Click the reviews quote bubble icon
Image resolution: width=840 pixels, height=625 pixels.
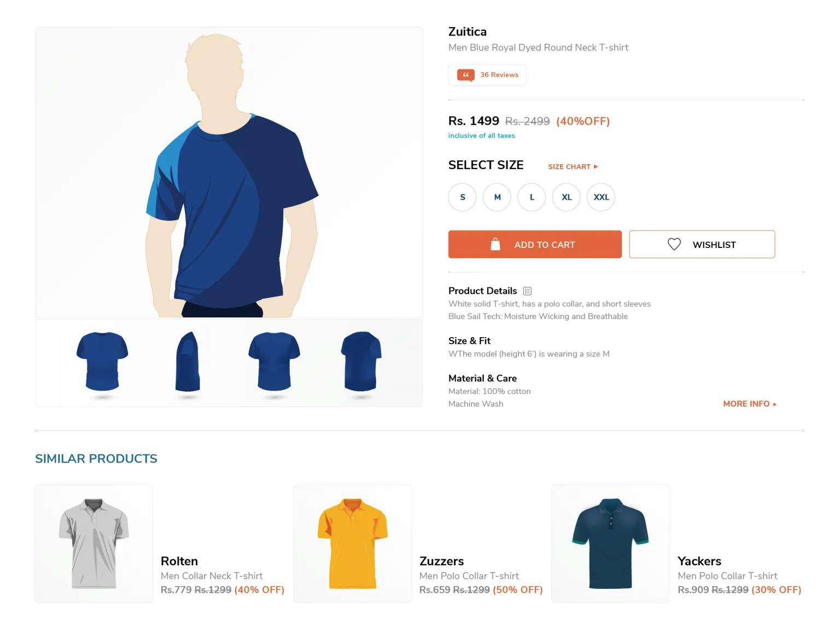[465, 76]
